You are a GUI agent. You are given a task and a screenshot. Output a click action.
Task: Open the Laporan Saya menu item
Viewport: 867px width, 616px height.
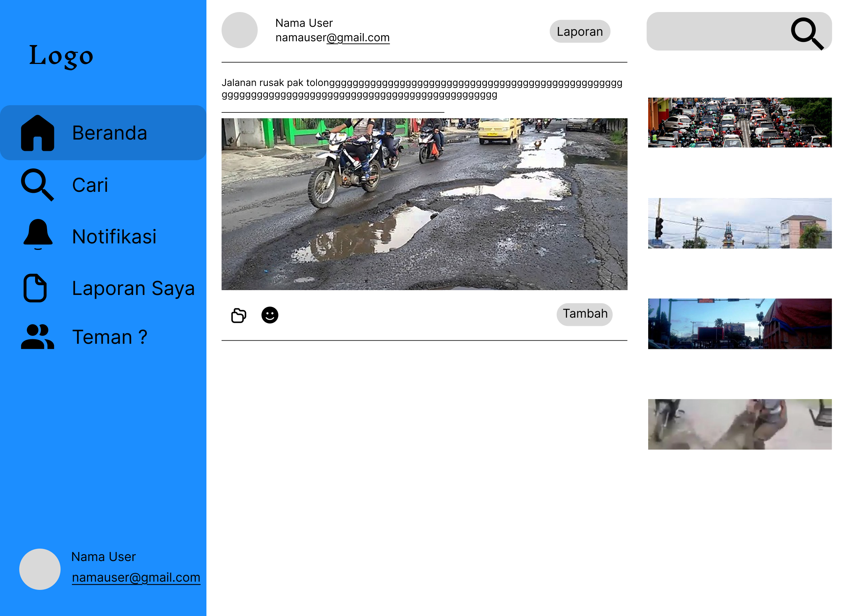[x=133, y=288]
